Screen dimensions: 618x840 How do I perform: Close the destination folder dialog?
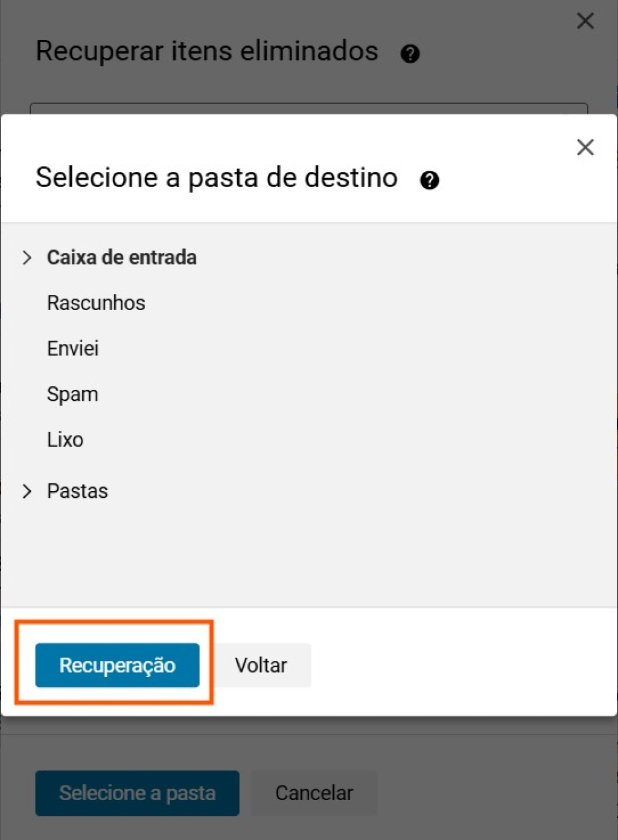click(585, 147)
